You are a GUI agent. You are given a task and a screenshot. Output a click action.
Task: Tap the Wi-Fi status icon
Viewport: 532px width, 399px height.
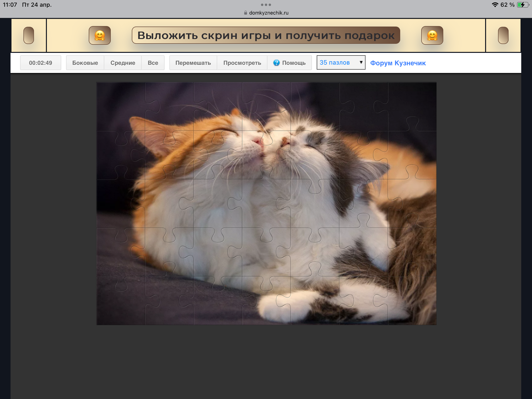[495, 5]
